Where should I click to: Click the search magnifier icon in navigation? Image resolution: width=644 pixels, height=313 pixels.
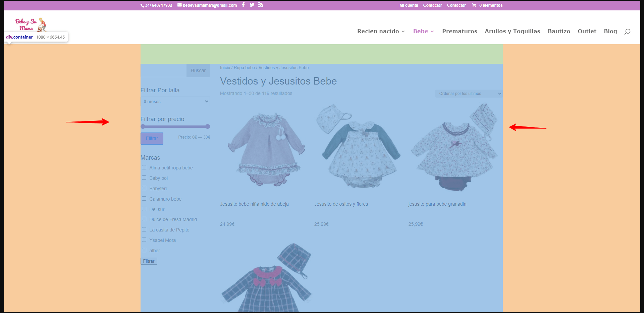tap(627, 32)
